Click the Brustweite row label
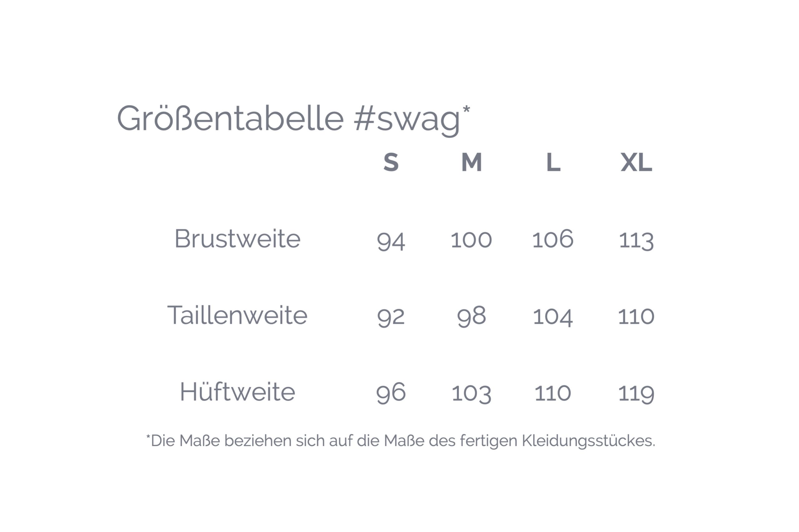799x532 pixels. (237, 239)
